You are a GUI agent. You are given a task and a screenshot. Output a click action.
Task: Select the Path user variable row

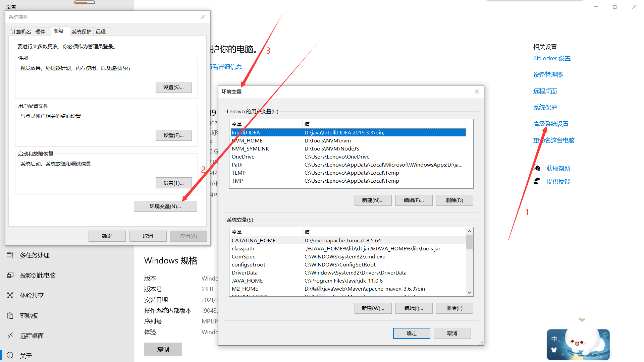(347, 165)
